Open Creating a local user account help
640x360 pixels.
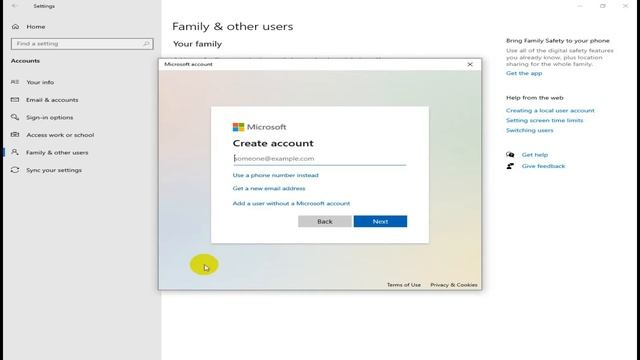tap(550, 111)
